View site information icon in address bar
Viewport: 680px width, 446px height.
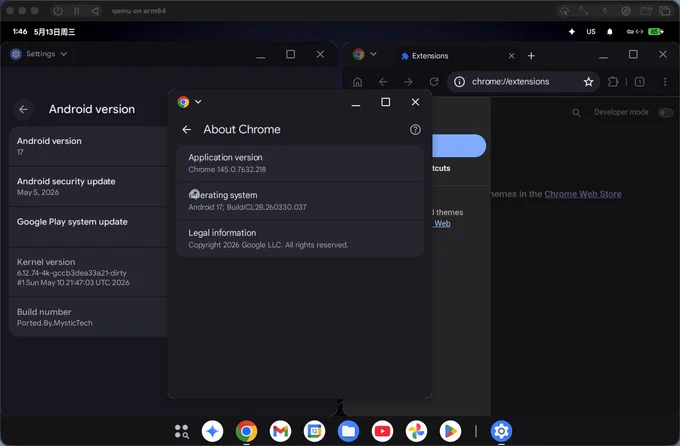459,82
